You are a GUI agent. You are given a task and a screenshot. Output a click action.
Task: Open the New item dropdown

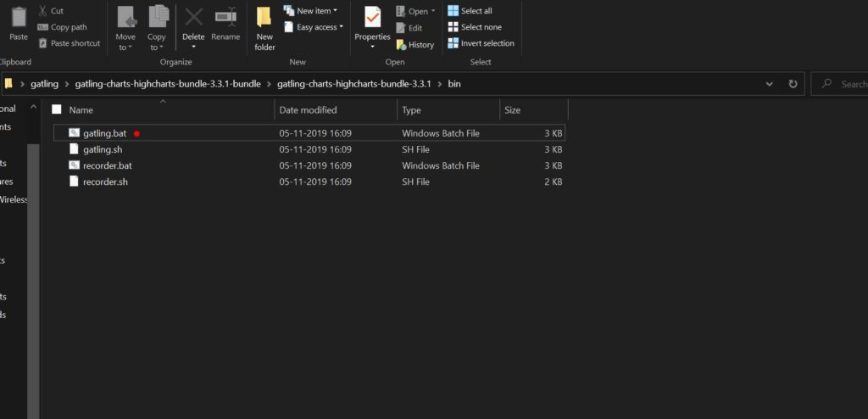[310, 10]
